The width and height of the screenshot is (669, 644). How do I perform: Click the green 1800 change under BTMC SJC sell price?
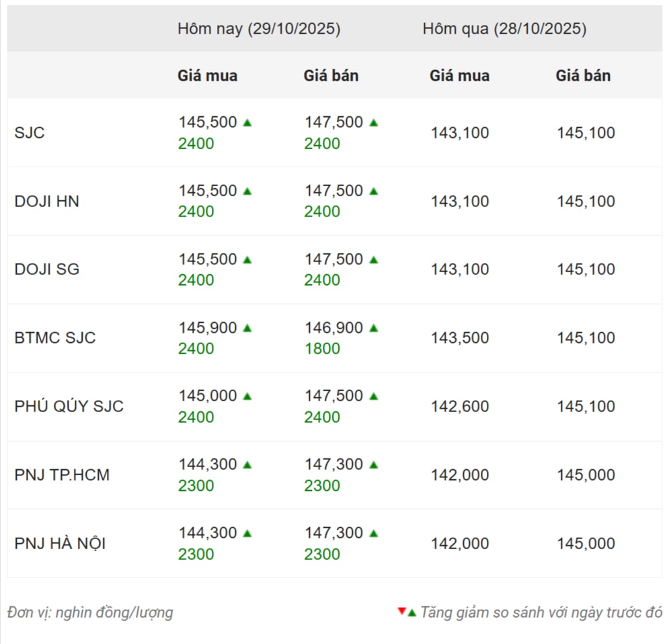click(x=323, y=348)
